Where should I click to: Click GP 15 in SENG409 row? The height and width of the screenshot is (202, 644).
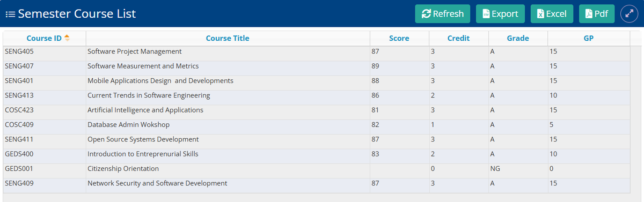pos(553,183)
